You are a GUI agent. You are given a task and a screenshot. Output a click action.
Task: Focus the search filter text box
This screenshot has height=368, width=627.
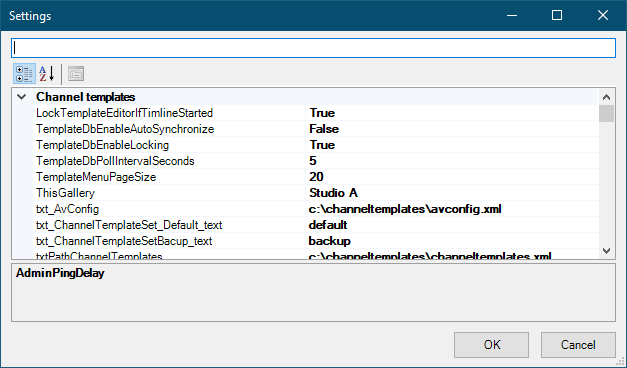click(x=314, y=48)
